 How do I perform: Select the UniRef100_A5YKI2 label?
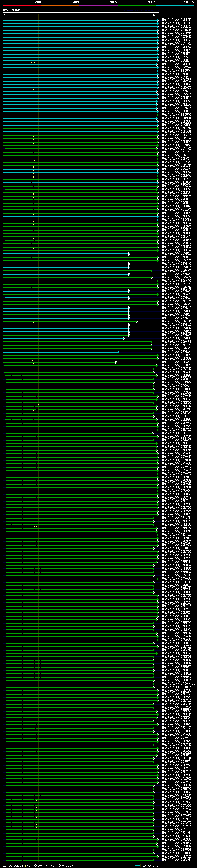(x=177, y=78)
